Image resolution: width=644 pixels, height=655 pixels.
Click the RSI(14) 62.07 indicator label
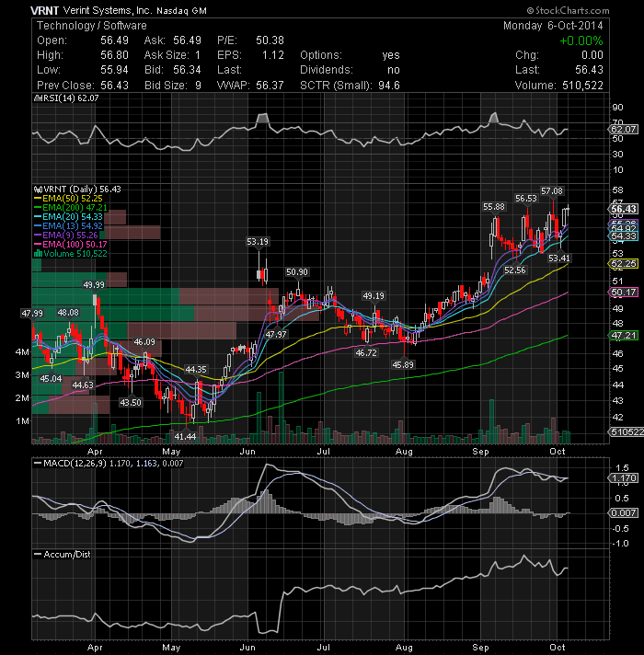(71, 98)
